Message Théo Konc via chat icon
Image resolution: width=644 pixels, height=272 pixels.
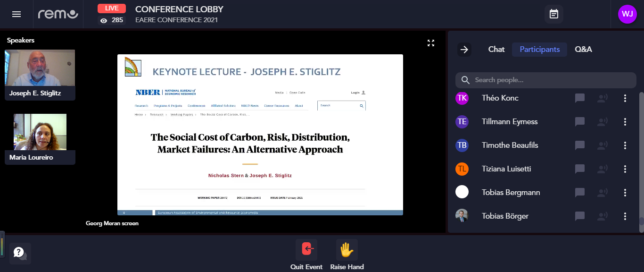(x=580, y=98)
